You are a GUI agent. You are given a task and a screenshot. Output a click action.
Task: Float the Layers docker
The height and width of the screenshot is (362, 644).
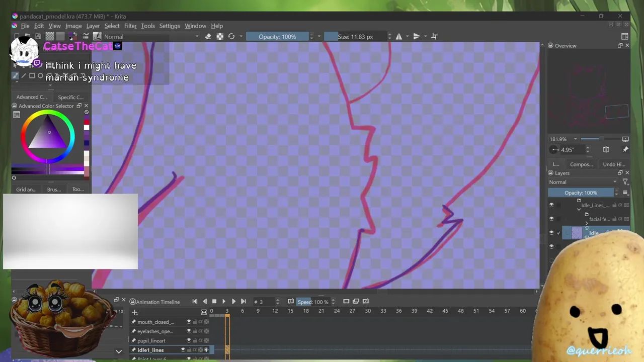click(620, 173)
